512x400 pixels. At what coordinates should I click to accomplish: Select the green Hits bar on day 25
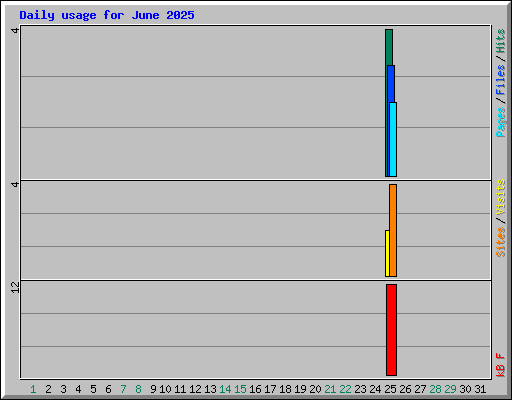[388, 47]
